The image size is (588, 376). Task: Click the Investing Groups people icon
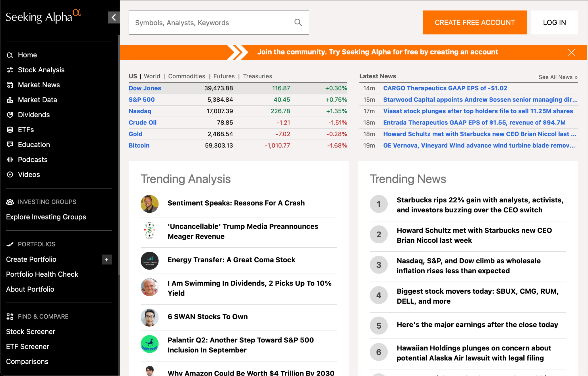[x=10, y=202]
